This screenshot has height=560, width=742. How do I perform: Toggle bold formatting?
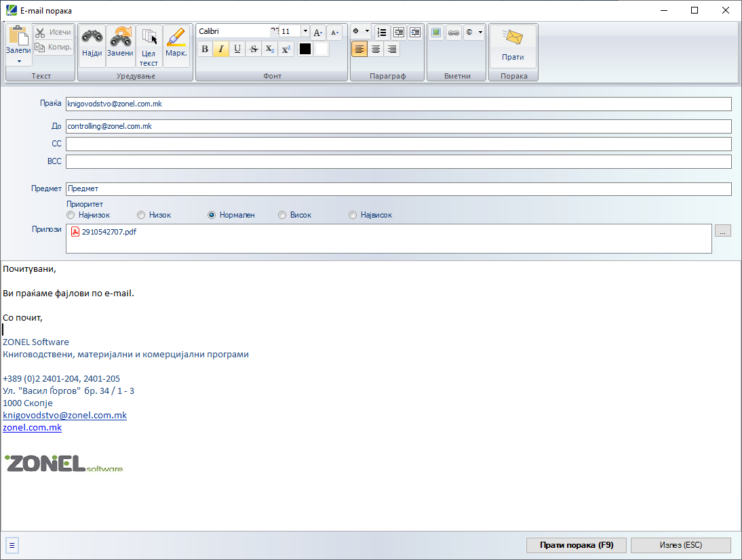click(x=205, y=49)
